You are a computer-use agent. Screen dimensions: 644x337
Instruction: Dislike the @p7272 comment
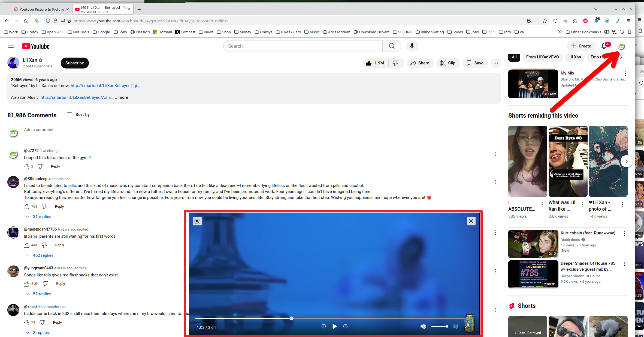(40, 166)
